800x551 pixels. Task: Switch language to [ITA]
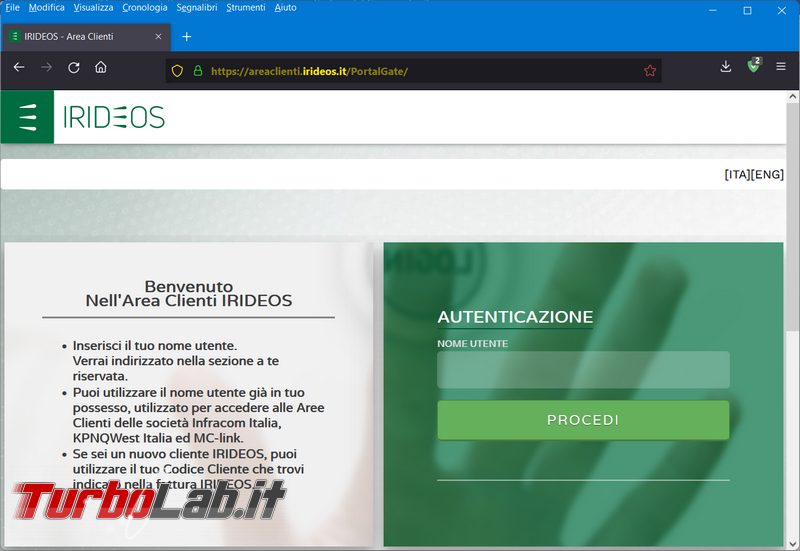click(x=737, y=174)
